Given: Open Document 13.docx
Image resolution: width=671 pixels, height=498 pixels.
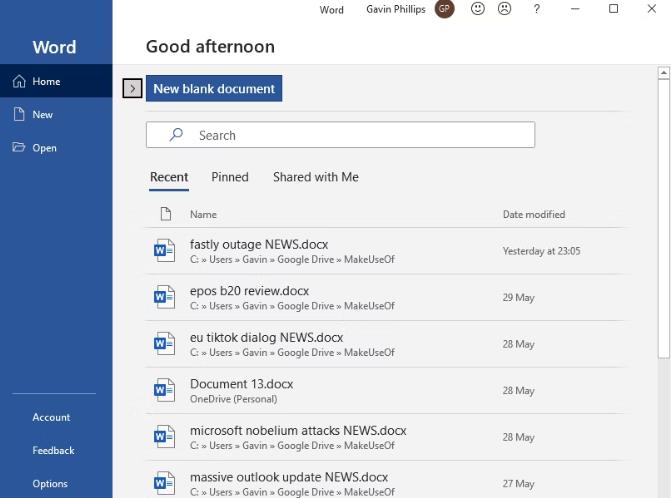Looking at the screenshot, I should 385,391.
